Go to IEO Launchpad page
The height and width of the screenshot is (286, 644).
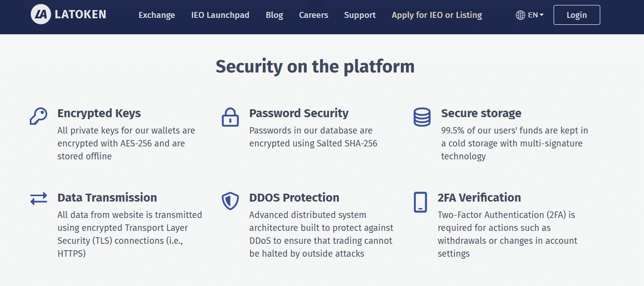pos(220,15)
